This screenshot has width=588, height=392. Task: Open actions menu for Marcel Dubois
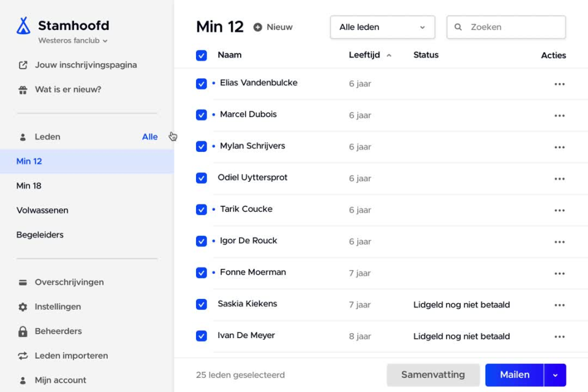coord(559,116)
